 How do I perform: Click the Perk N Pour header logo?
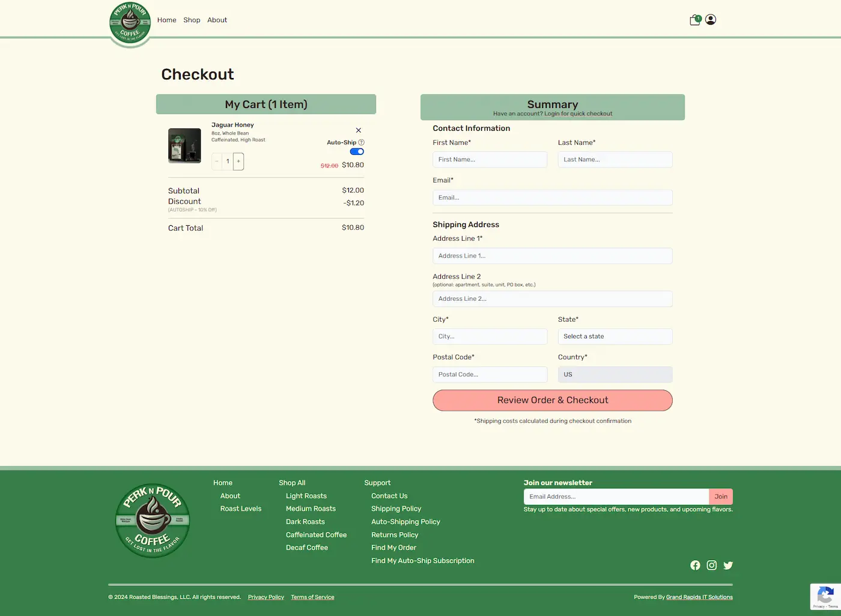(130, 24)
